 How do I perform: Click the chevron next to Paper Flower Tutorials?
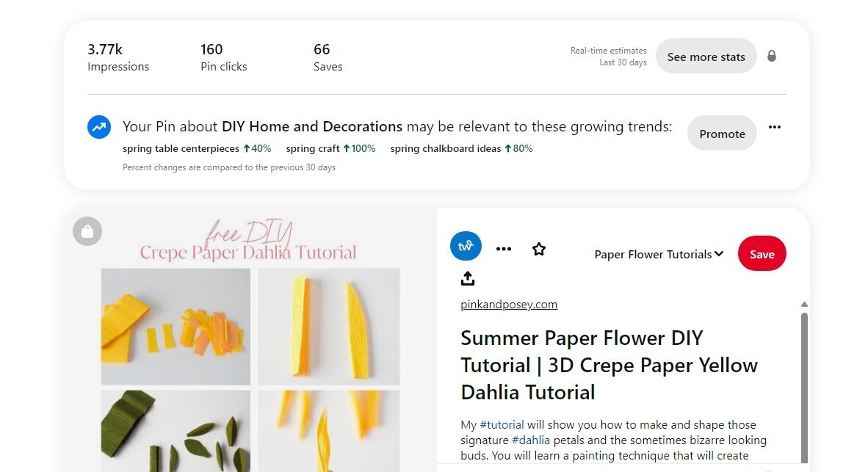(x=719, y=253)
